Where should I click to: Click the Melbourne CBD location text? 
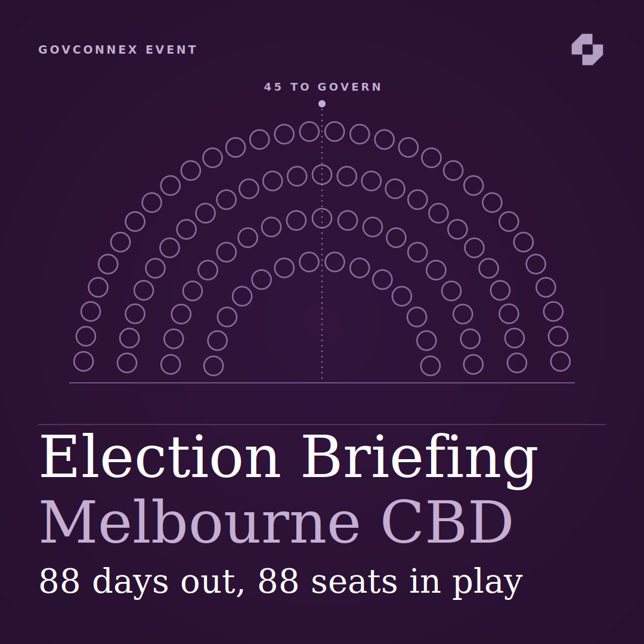275,522
